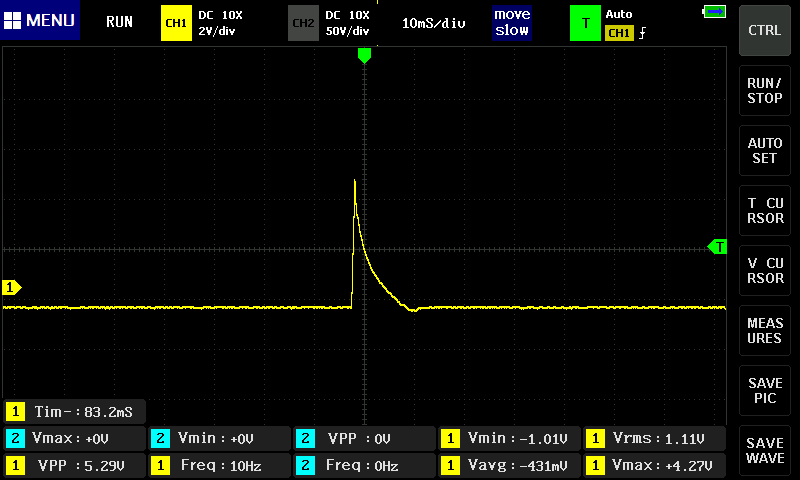Toggle the V CURSOR option
Image resolution: width=800 pixels, height=480 pixels.
[765, 271]
